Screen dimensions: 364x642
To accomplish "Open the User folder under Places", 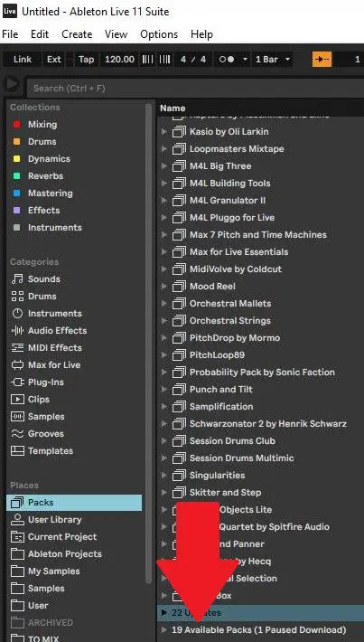I will point(30,606).
